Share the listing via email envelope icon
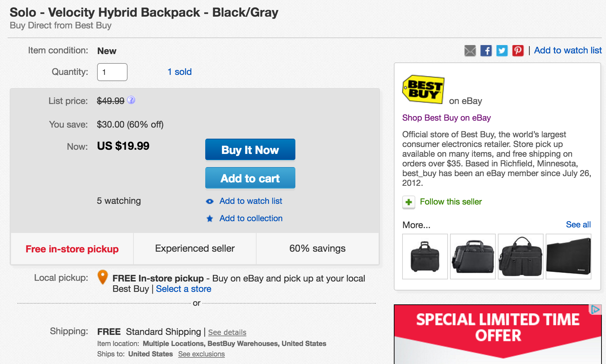The height and width of the screenshot is (364, 606). click(470, 51)
